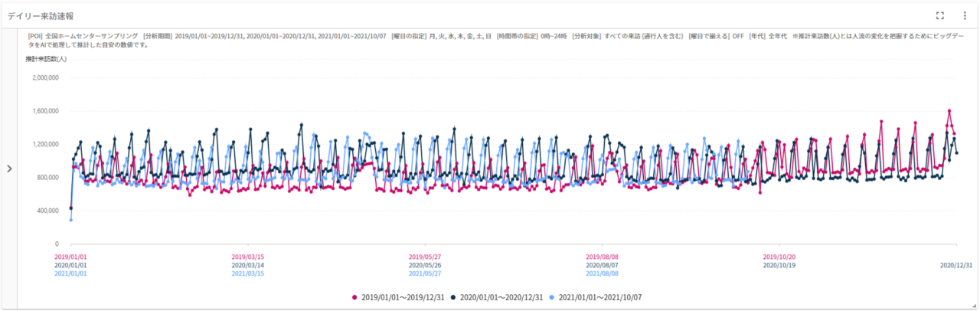Click the pink 2019/03/15 x-axis label
The height and width of the screenshot is (311, 980).
click(247, 257)
